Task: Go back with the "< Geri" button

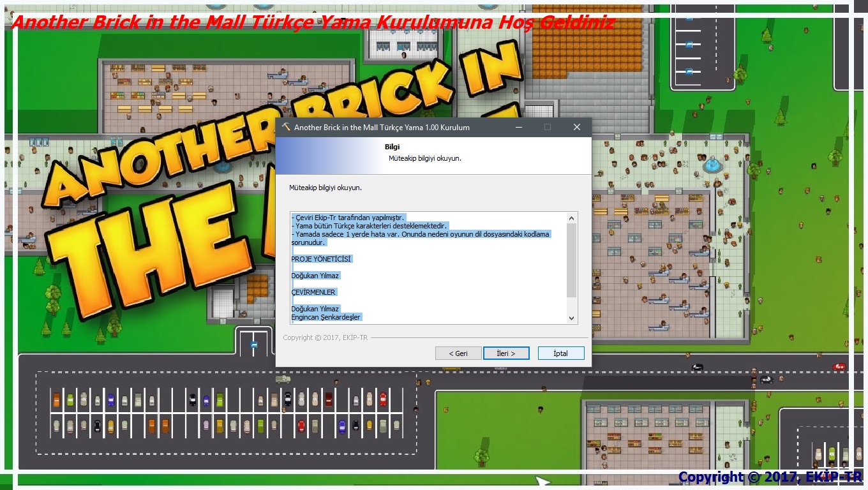Action: tap(458, 353)
